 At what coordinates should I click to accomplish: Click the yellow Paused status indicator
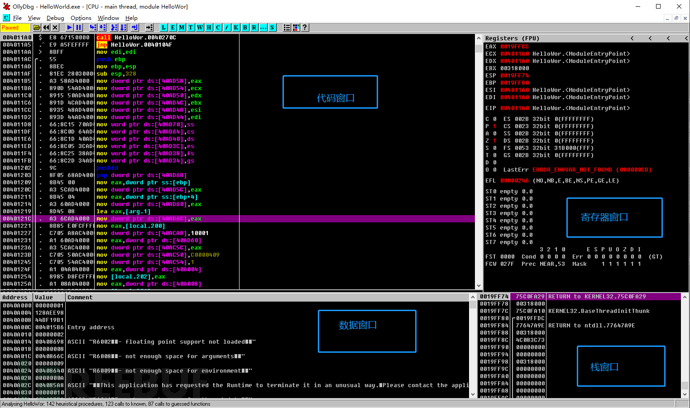(x=15, y=27)
